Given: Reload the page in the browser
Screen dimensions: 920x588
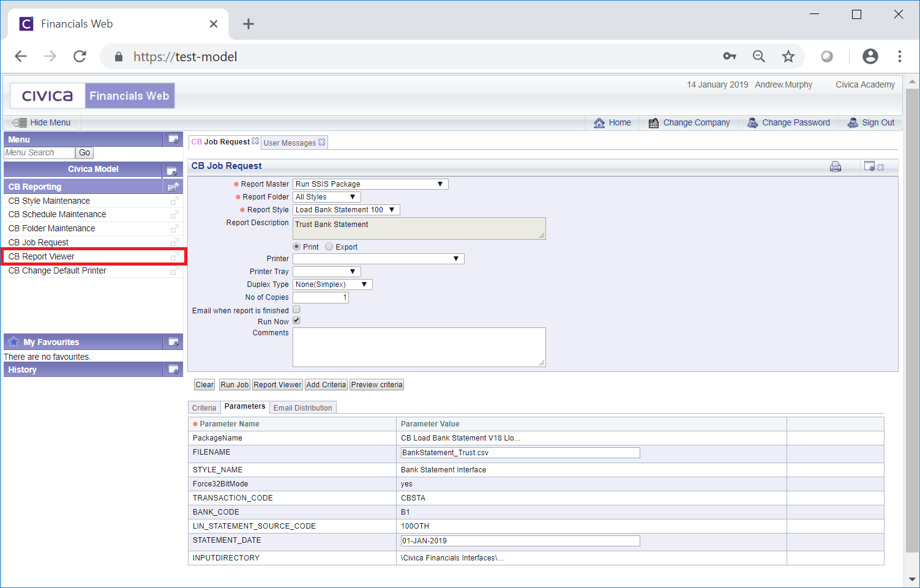Looking at the screenshot, I should (80, 56).
